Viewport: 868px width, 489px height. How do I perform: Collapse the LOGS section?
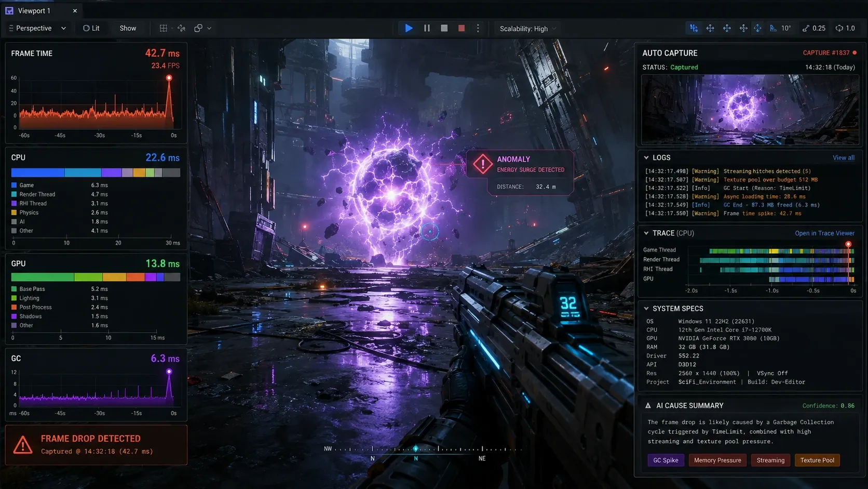click(646, 157)
